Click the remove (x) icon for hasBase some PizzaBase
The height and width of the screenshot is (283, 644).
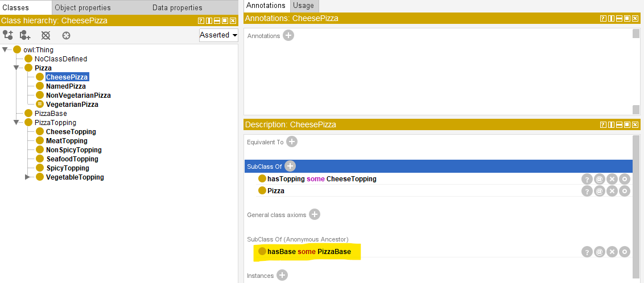tap(612, 252)
